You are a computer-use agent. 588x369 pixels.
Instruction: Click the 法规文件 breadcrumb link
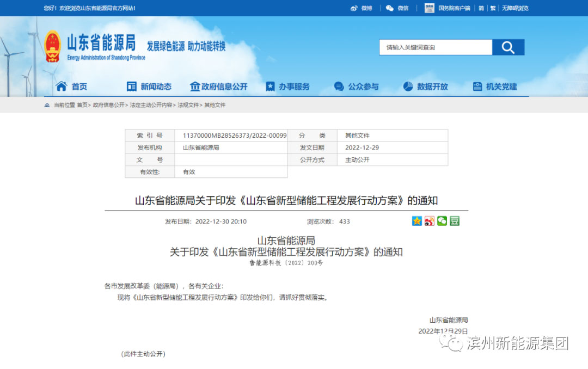[x=188, y=105]
